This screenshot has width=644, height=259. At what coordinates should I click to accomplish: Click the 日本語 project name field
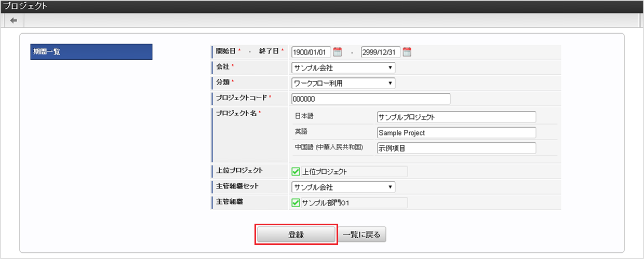point(456,117)
